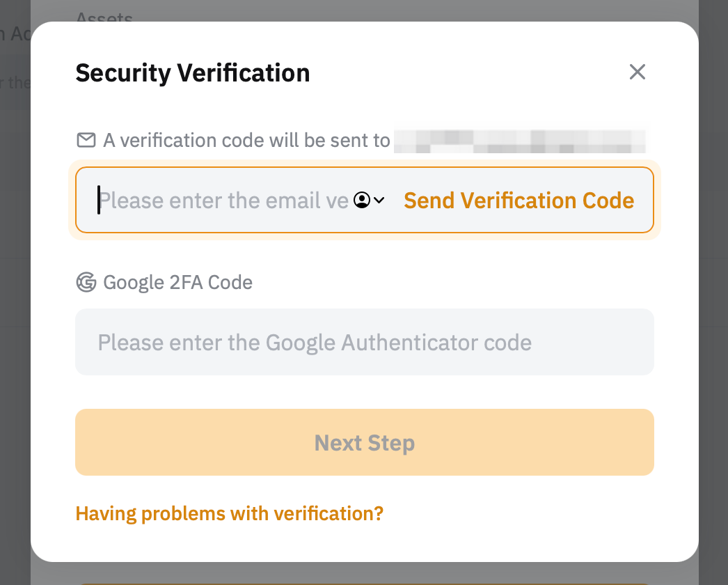Click the Google logo icon
This screenshot has width=728, height=585.
tap(86, 282)
